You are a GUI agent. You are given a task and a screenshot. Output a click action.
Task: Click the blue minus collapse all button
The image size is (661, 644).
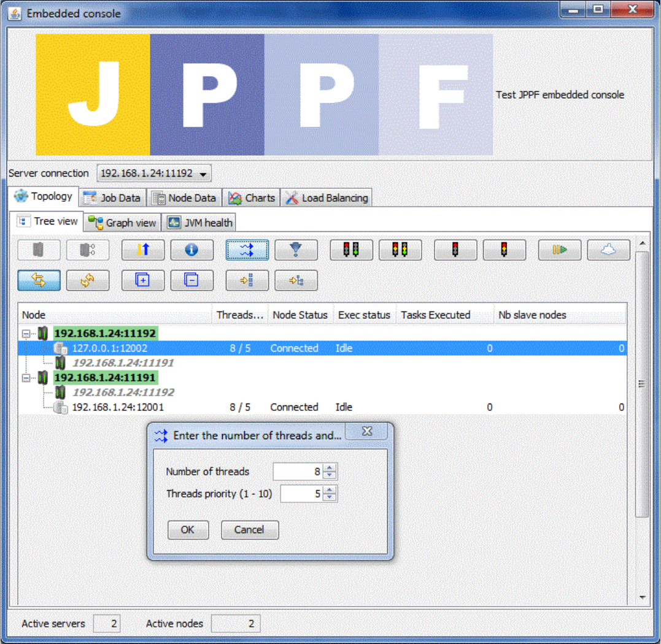coord(192,280)
